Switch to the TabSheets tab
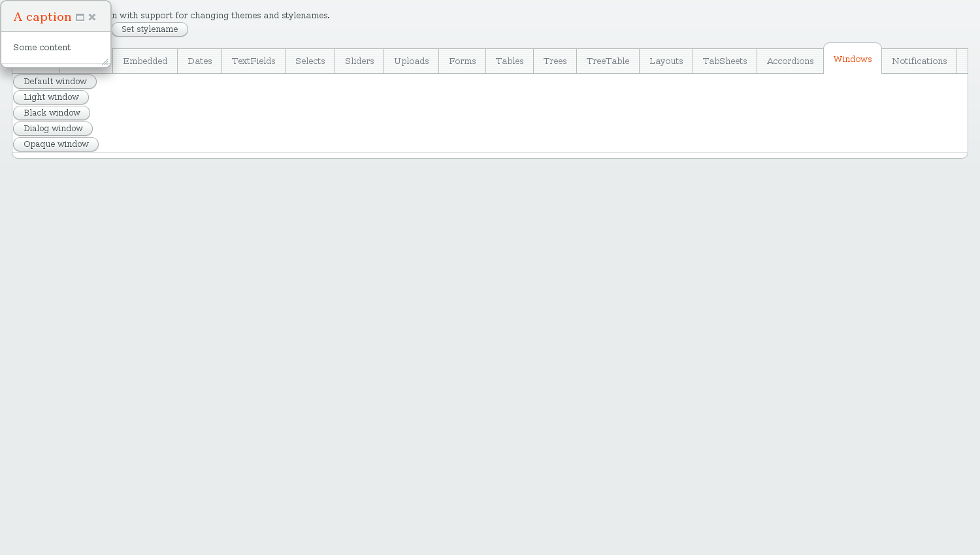The width and height of the screenshot is (980, 555). pyautogui.click(x=725, y=61)
